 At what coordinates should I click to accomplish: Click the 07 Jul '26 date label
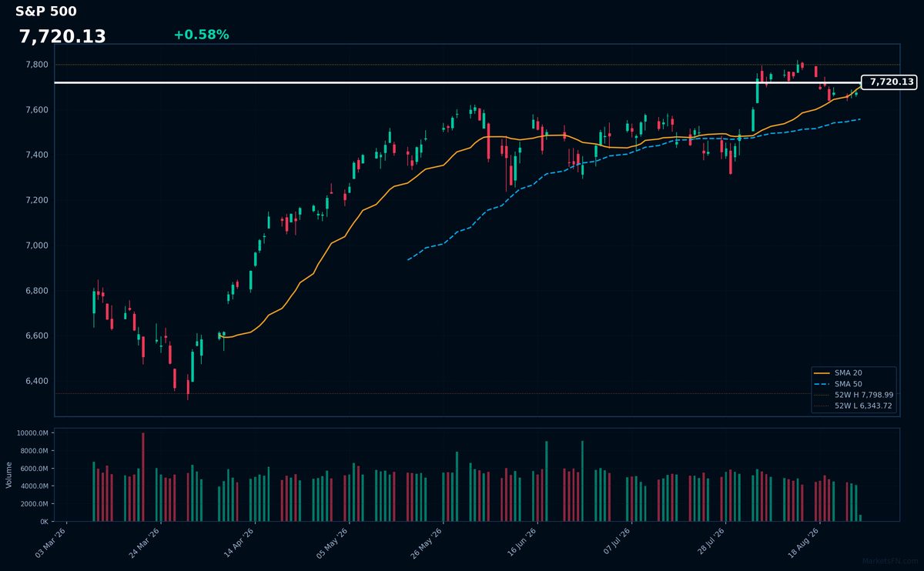coord(614,541)
